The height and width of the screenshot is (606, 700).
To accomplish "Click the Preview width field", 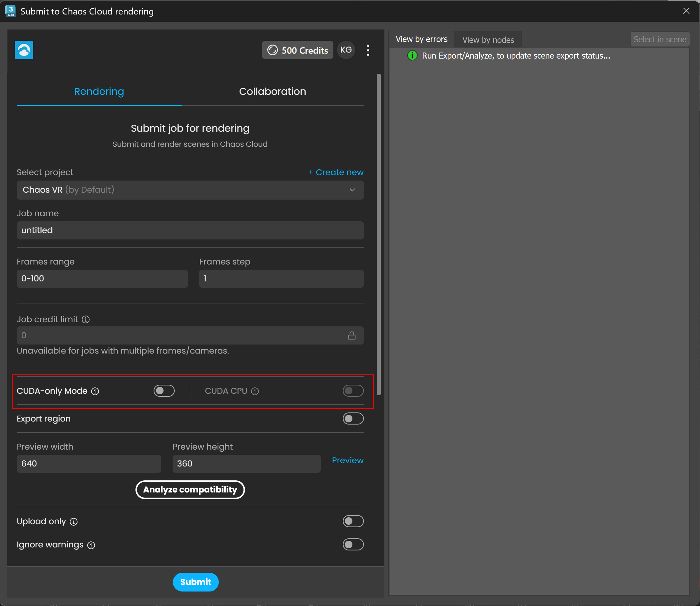I will (x=89, y=463).
